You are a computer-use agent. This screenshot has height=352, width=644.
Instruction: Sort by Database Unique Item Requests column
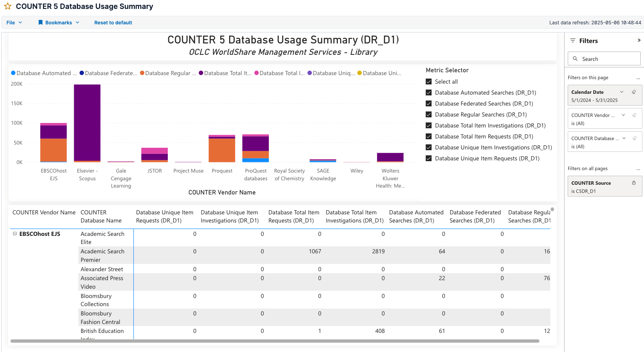(x=165, y=216)
